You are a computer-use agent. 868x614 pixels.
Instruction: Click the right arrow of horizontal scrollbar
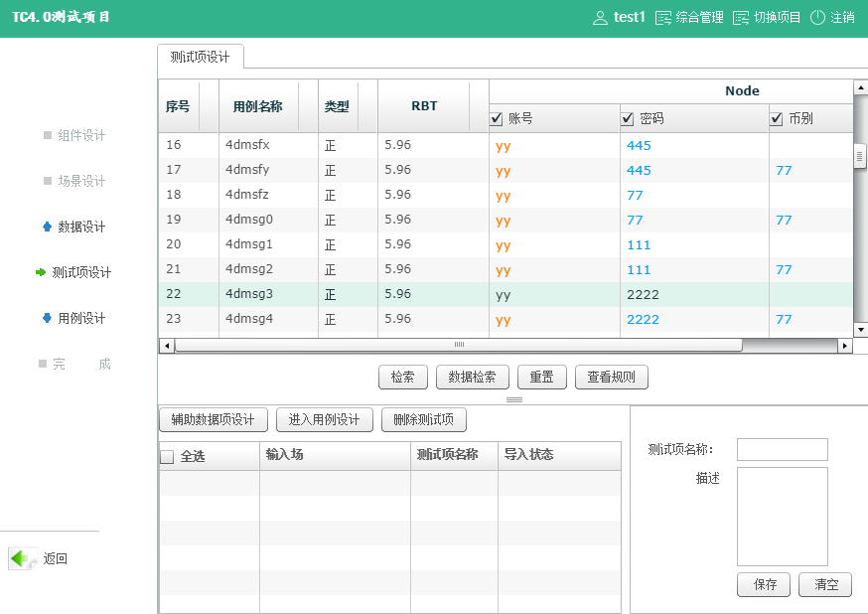coord(845,346)
